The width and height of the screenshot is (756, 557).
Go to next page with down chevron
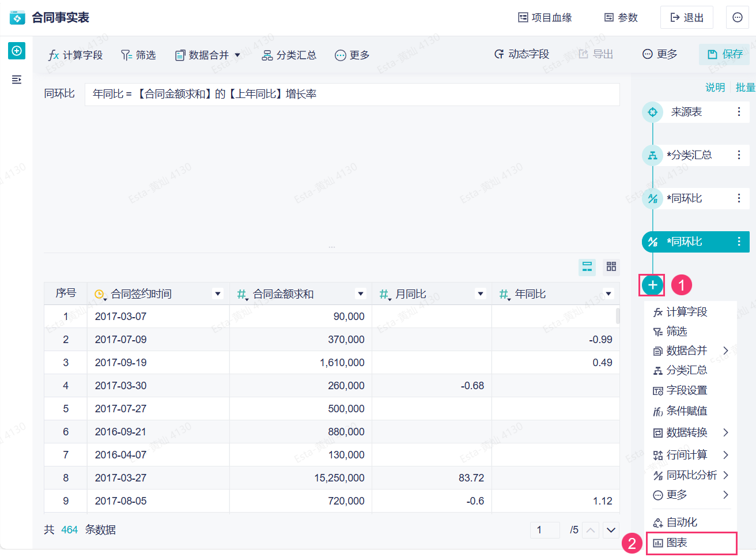[611, 530]
